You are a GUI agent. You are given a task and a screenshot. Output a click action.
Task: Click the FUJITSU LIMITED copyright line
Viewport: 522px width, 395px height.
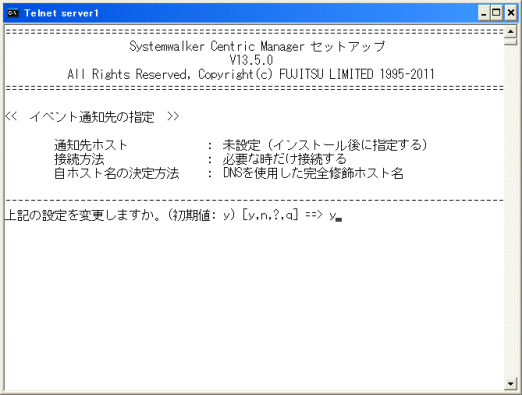pyautogui.click(x=251, y=74)
